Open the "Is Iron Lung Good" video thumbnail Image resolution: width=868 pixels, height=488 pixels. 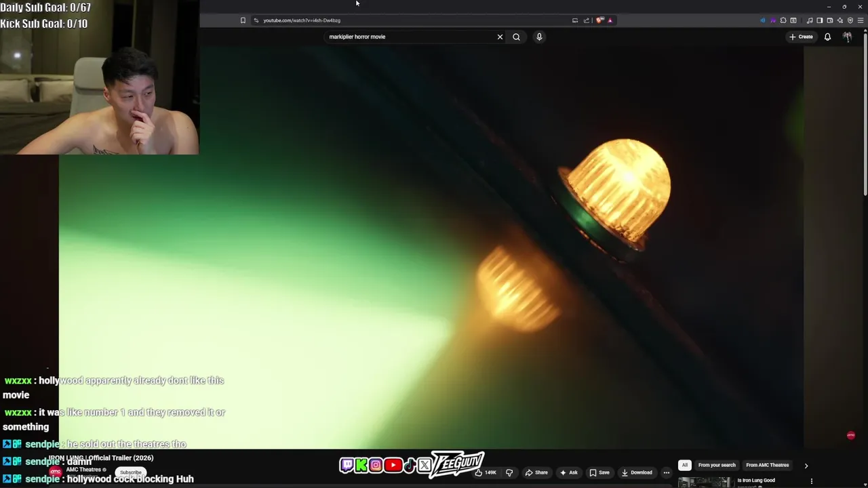click(705, 483)
